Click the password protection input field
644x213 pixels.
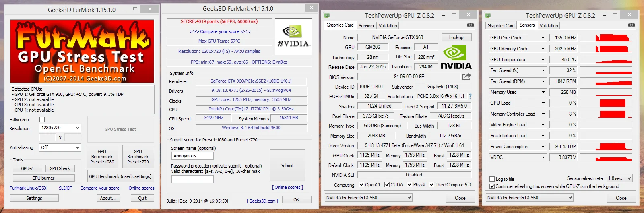click(x=192, y=179)
